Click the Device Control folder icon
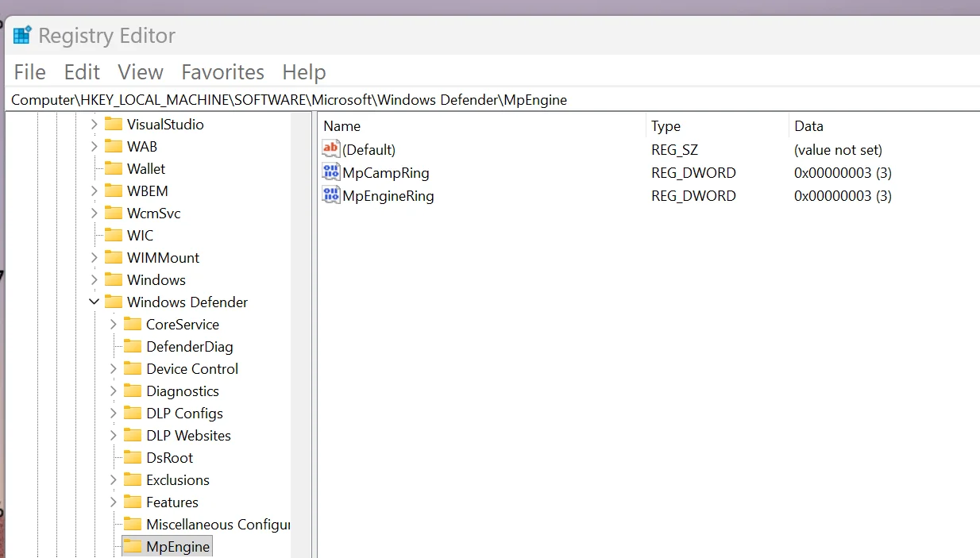The image size is (980, 558). tap(133, 368)
